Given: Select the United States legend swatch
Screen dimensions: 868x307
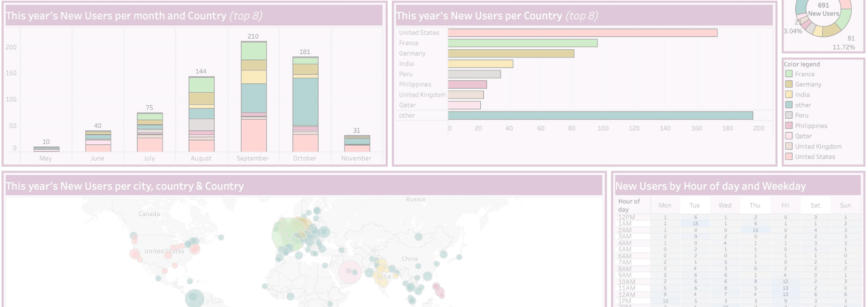Looking at the screenshot, I should pos(788,157).
